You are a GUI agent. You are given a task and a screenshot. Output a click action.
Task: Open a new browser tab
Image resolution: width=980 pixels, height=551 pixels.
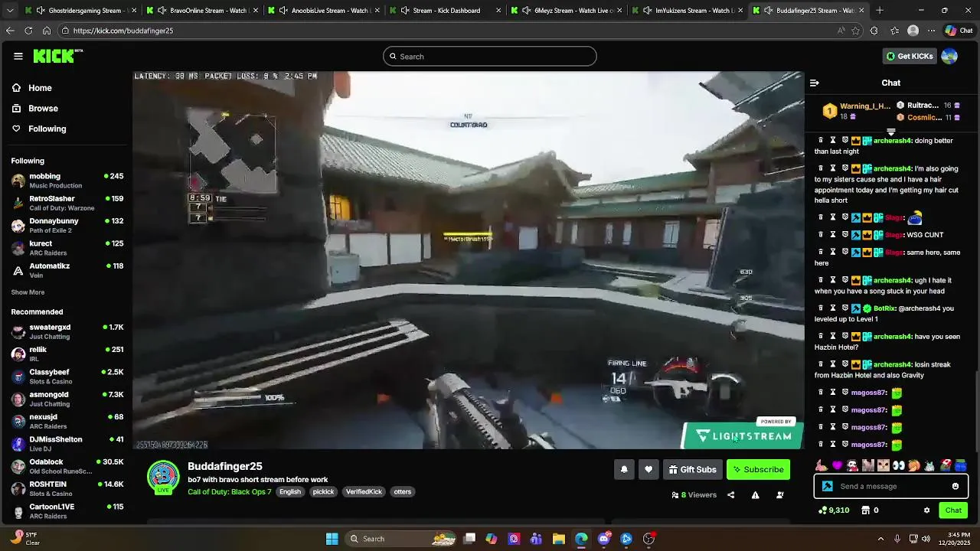(x=880, y=11)
